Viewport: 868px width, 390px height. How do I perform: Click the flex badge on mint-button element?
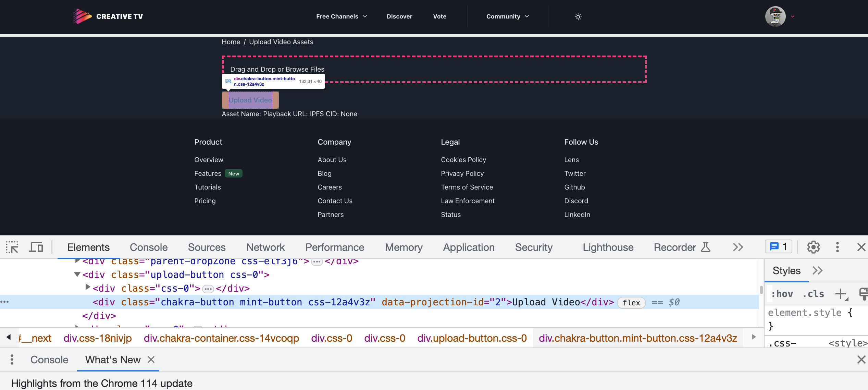coord(631,303)
